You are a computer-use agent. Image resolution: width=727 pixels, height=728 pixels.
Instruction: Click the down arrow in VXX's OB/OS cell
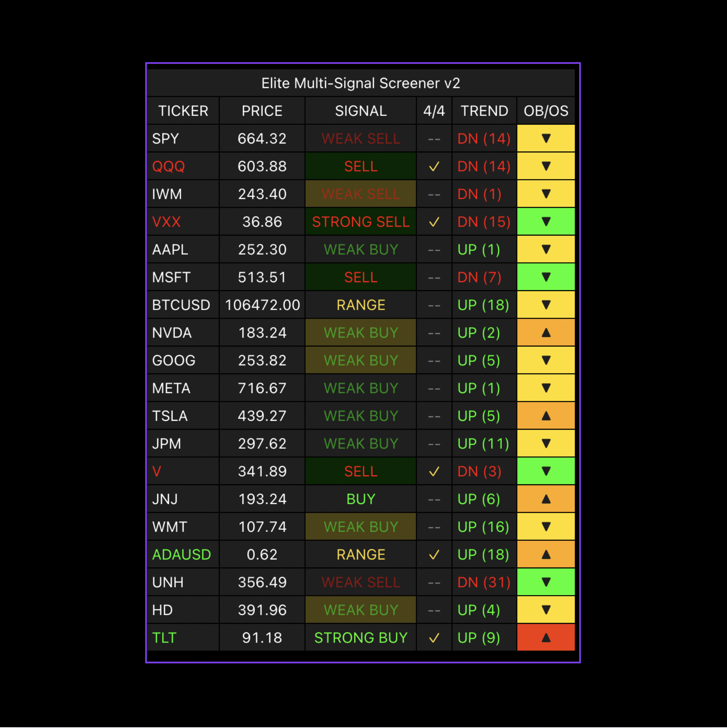coord(546,222)
